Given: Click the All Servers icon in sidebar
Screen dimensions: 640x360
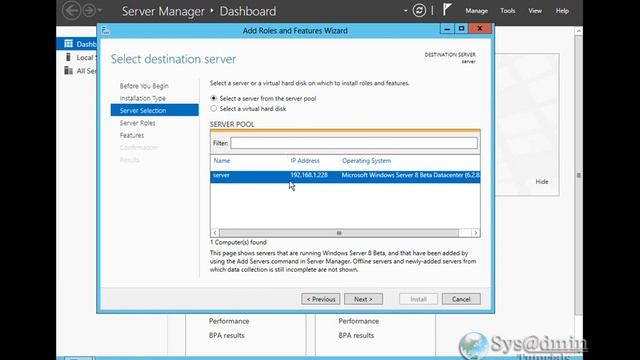Looking at the screenshot, I should pos(68,71).
